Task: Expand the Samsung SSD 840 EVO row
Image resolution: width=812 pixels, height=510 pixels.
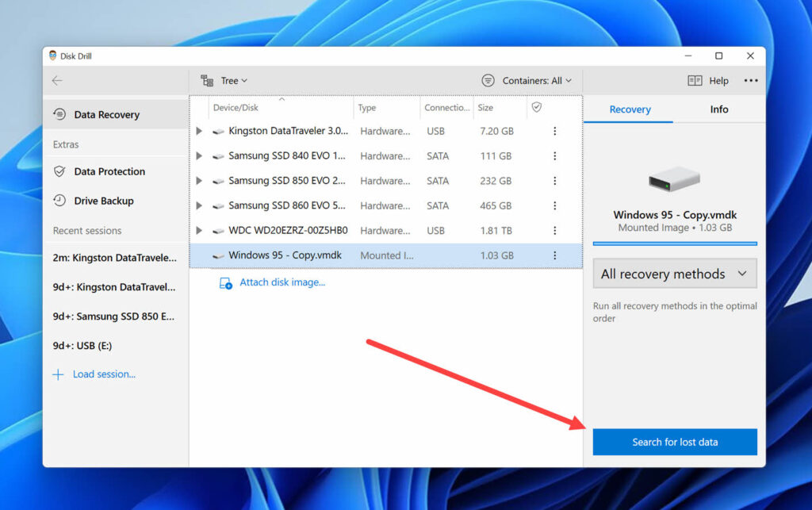Action: click(197, 155)
